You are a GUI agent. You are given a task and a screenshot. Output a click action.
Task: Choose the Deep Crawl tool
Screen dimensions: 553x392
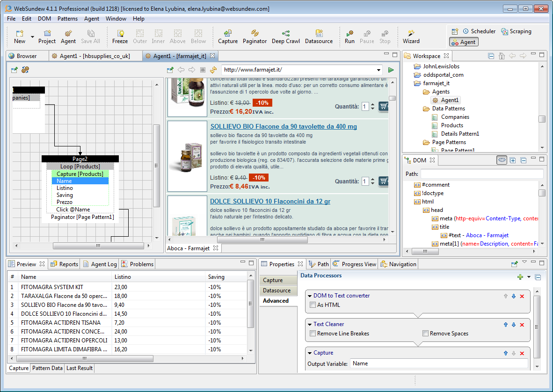[286, 36]
